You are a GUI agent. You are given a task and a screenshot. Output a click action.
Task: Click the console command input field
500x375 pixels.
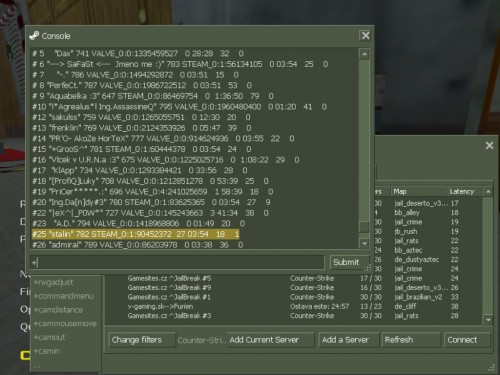[177, 263]
